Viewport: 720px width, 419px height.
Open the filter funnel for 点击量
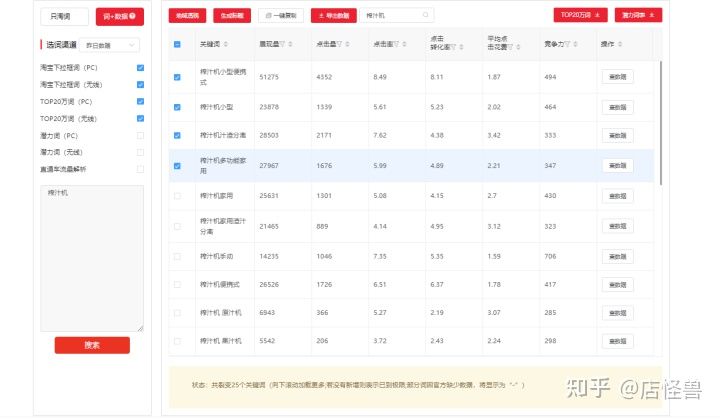click(339, 44)
